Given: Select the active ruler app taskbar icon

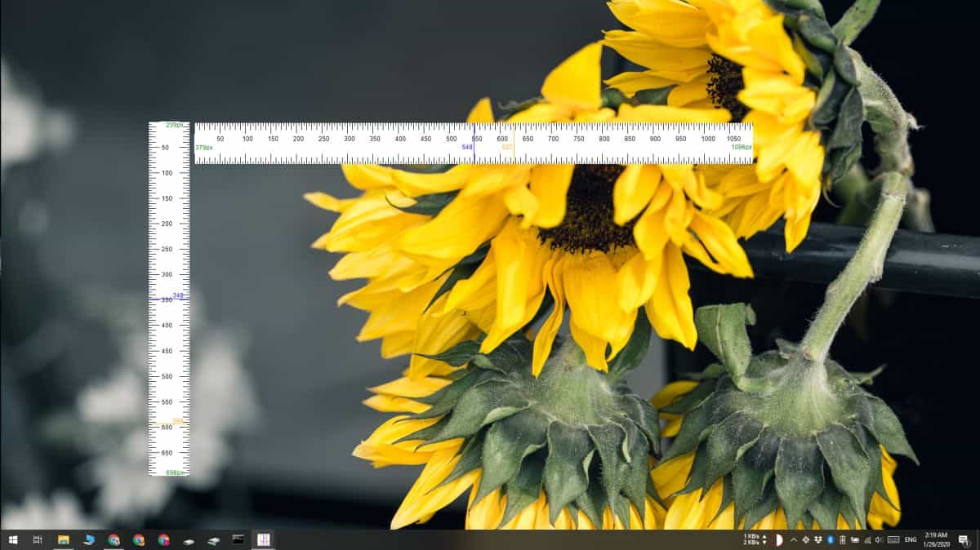Looking at the screenshot, I should click(x=263, y=539).
